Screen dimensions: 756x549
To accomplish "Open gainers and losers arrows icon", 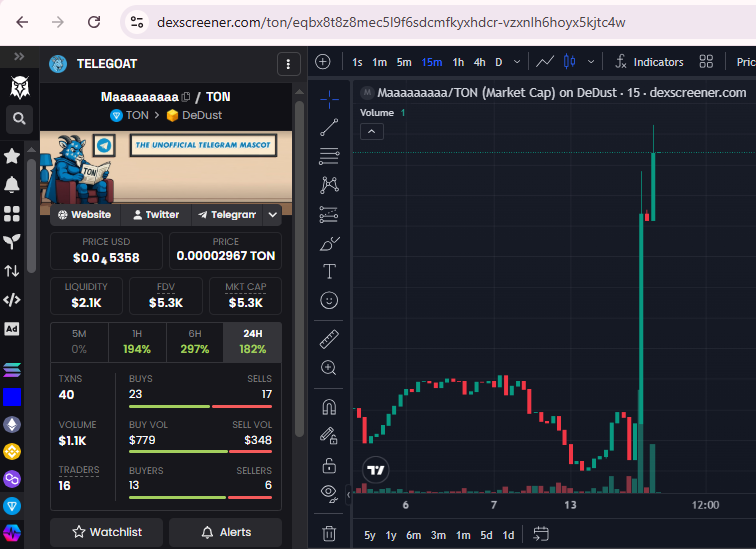I will 12,271.
